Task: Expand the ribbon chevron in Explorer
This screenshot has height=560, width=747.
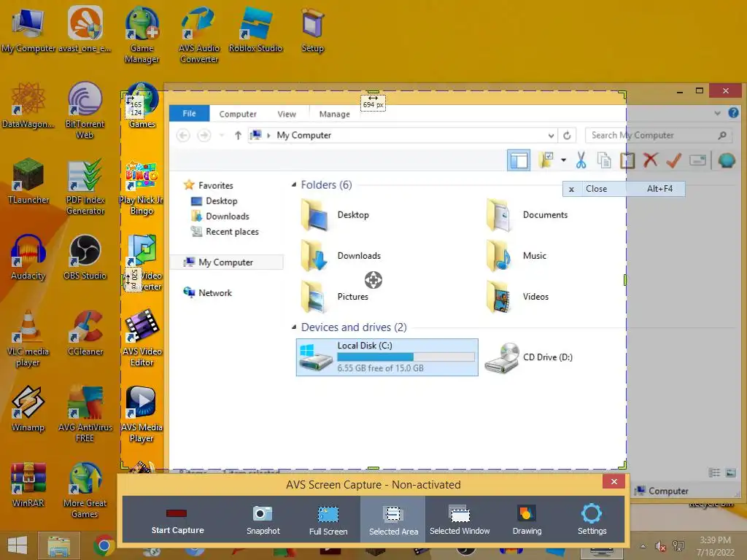Action: pos(718,113)
